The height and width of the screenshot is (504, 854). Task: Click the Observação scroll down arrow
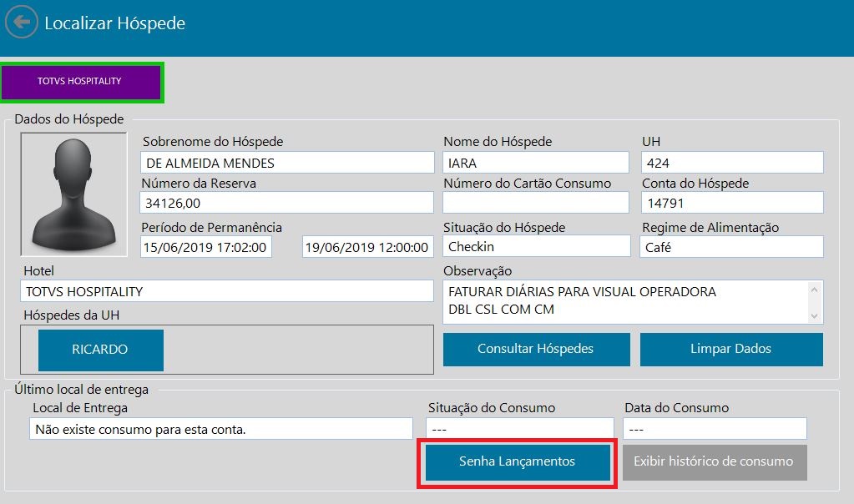click(814, 315)
